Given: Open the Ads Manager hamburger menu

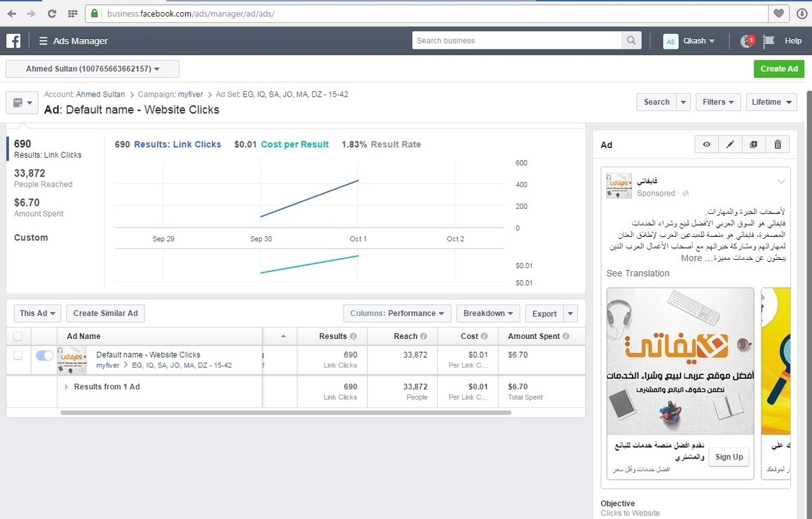Looking at the screenshot, I should tap(43, 41).
